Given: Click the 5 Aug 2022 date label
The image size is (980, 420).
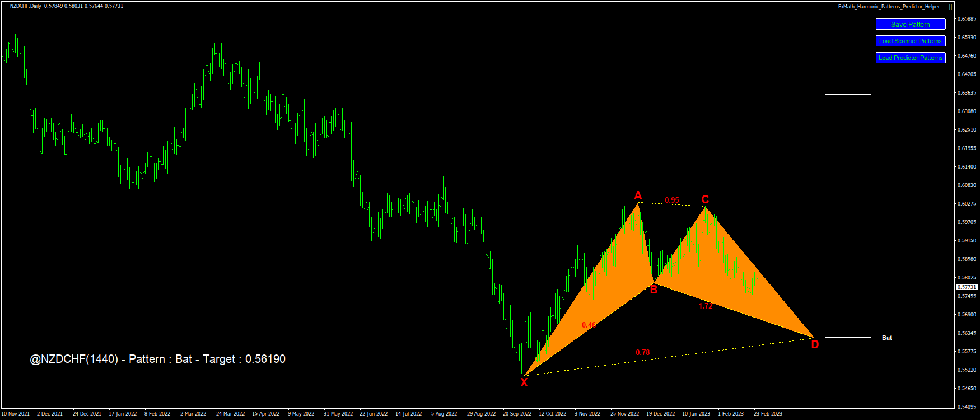Looking at the screenshot, I should (444, 414).
